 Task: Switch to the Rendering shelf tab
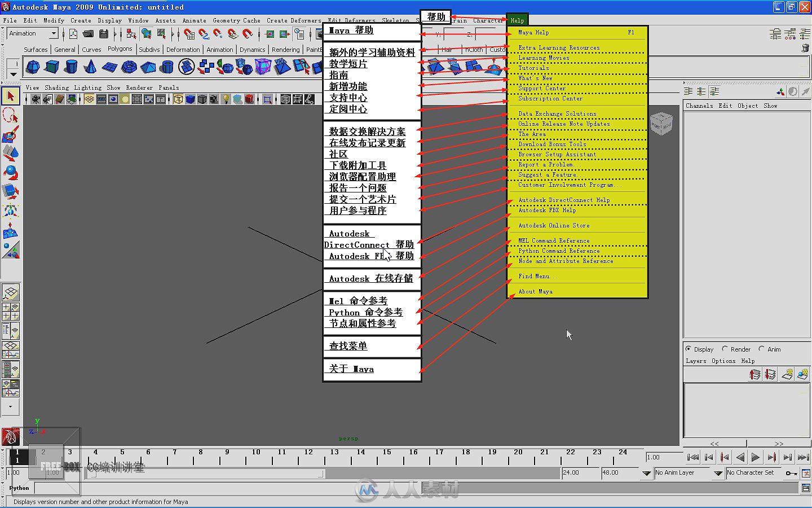click(x=286, y=50)
